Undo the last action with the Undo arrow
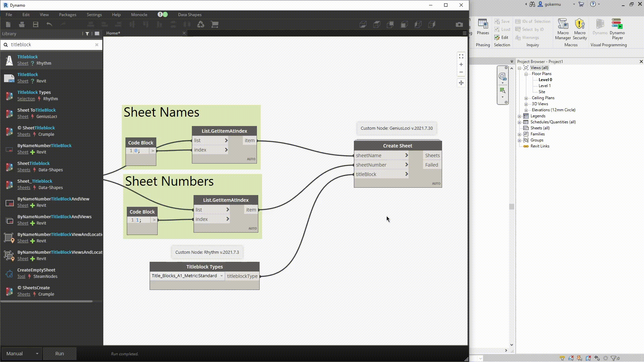Viewport: 644px width, 362px height. [49, 24]
